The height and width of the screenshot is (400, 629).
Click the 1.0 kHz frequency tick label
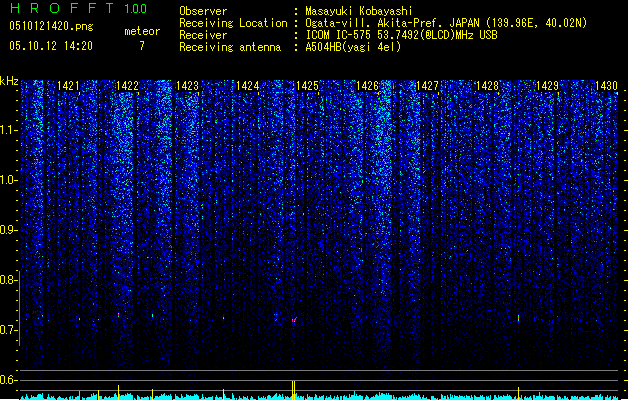pos(8,180)
